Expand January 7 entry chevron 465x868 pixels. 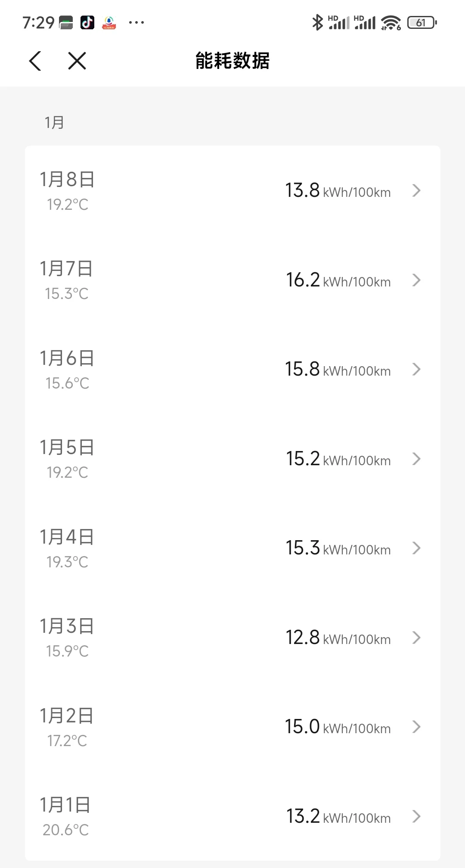(x=416, y=280)
